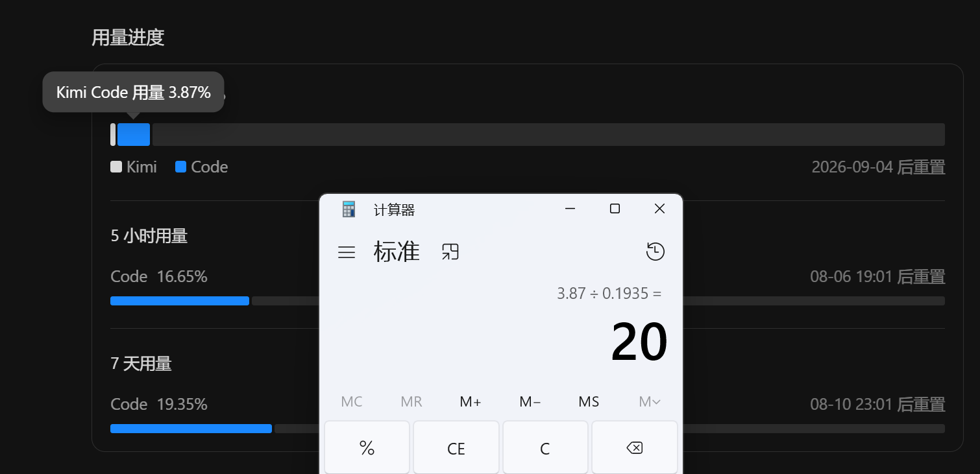Click the M− memory subtract button

(x=530, y=401)
